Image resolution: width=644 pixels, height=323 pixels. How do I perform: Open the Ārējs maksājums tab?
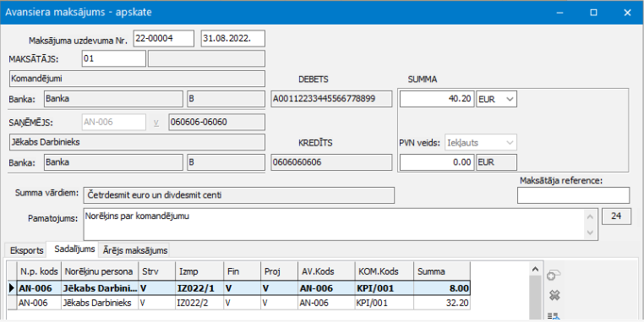point(135,250)
